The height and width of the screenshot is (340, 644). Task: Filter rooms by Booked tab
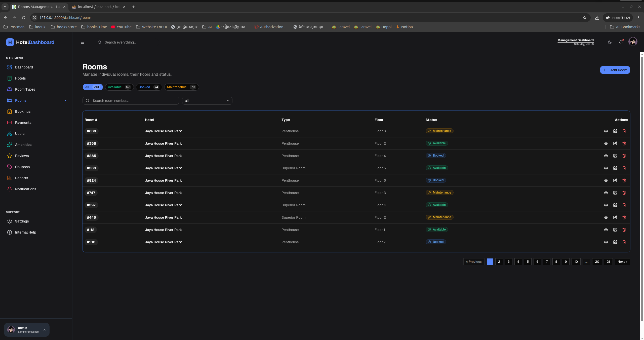[149, 87]
